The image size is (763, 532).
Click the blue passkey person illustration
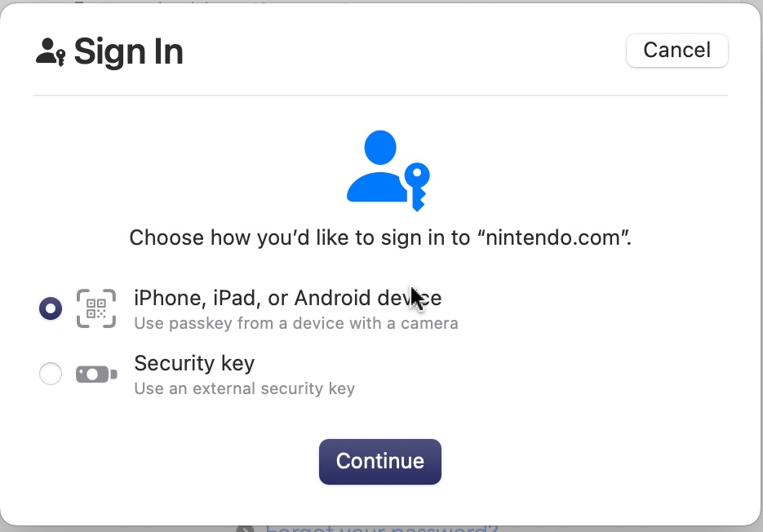click(x=379, y=169)
